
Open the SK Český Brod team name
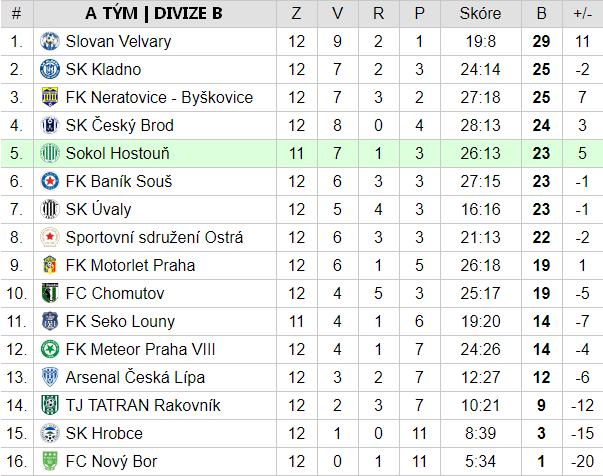pos(120,125)
